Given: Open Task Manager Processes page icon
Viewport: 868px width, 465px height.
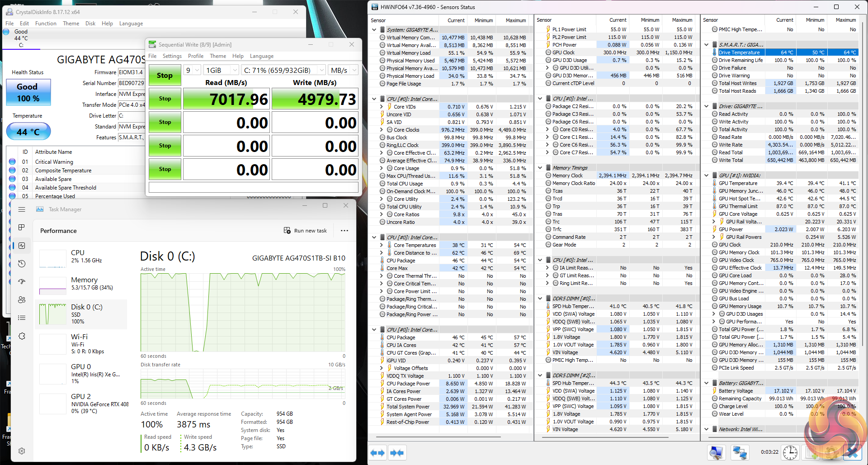Looking at the screenshot, I should click(21, 227).
